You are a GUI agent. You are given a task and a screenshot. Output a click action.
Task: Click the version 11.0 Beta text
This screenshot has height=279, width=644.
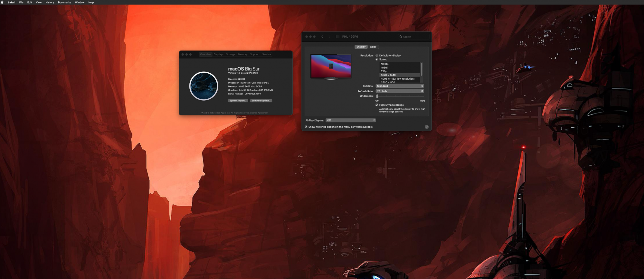(x=243, y=73)
